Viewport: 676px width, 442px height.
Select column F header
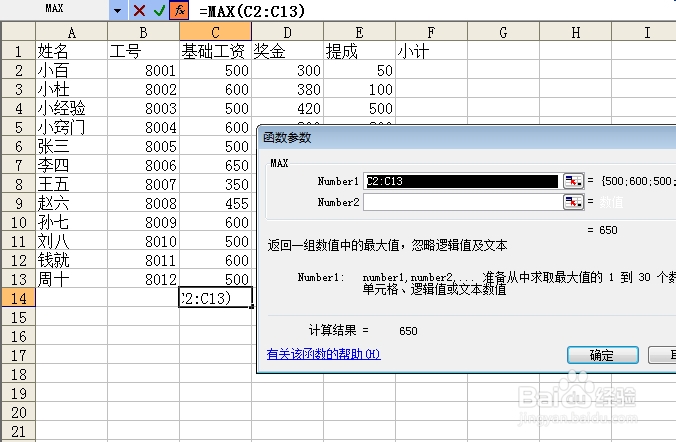click(432, 32)
